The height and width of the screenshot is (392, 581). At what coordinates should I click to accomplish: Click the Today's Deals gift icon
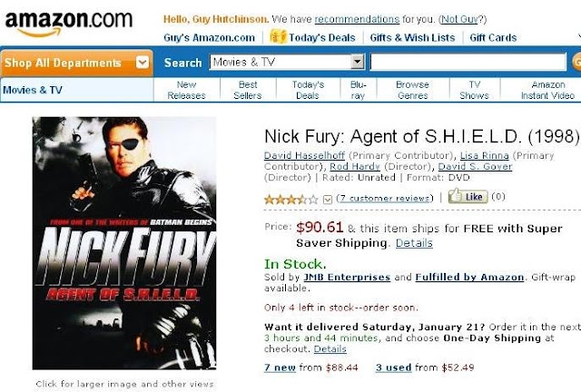click(x=277, y=37)
